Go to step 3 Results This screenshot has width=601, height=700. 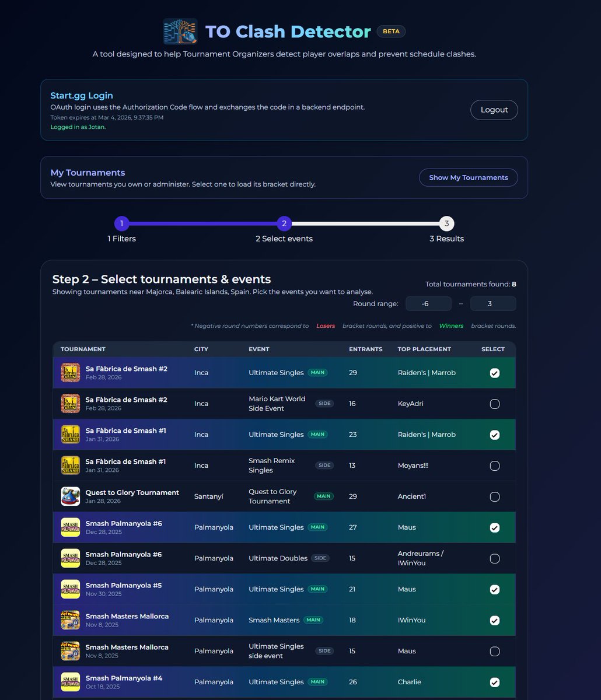click(x=446, y=223)
